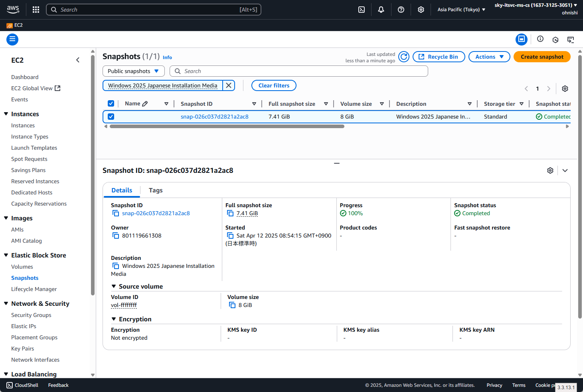Open the AWS services grid menu

click(36, 9)
